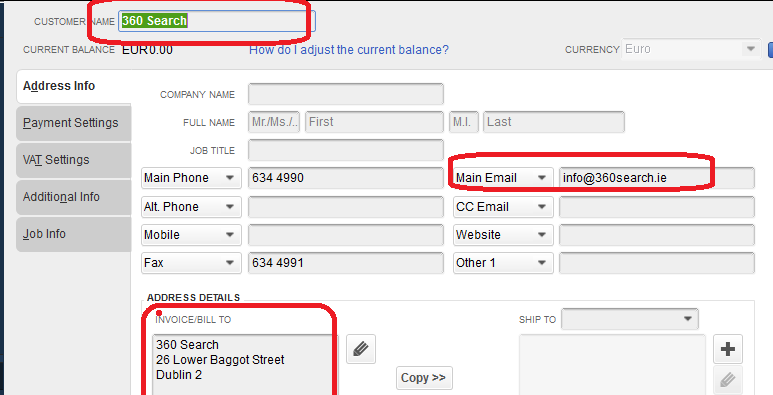
Task: Open the Fax type dropdown
Action: coord(191,263)
